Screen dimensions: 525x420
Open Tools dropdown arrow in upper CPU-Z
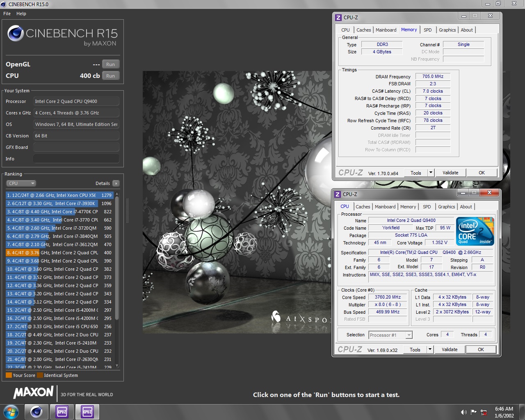tap(431, 173)
